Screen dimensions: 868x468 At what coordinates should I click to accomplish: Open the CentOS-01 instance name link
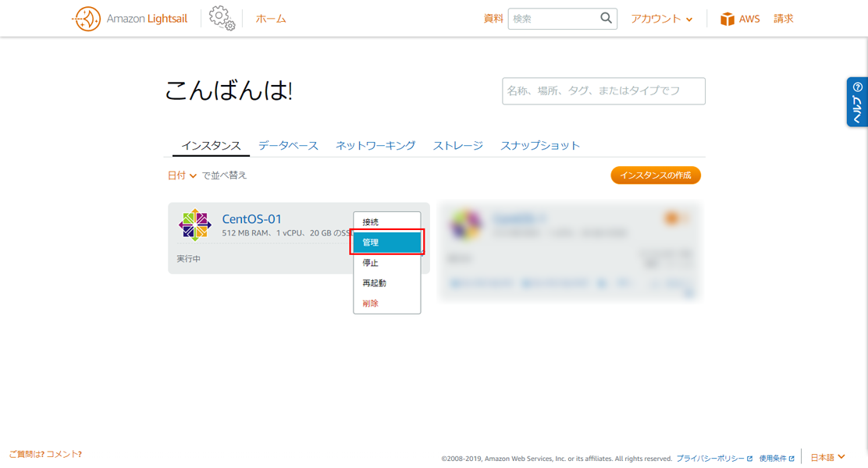[x=252, y=219]
